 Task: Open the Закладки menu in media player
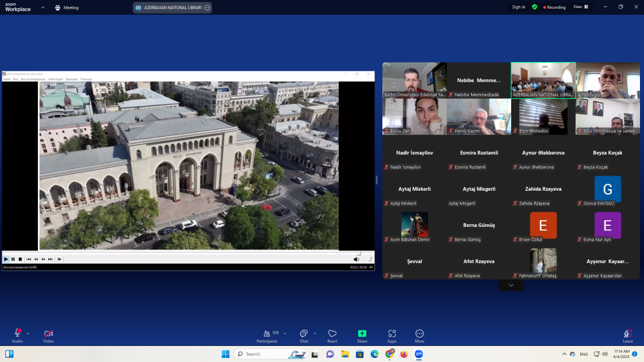71,79
